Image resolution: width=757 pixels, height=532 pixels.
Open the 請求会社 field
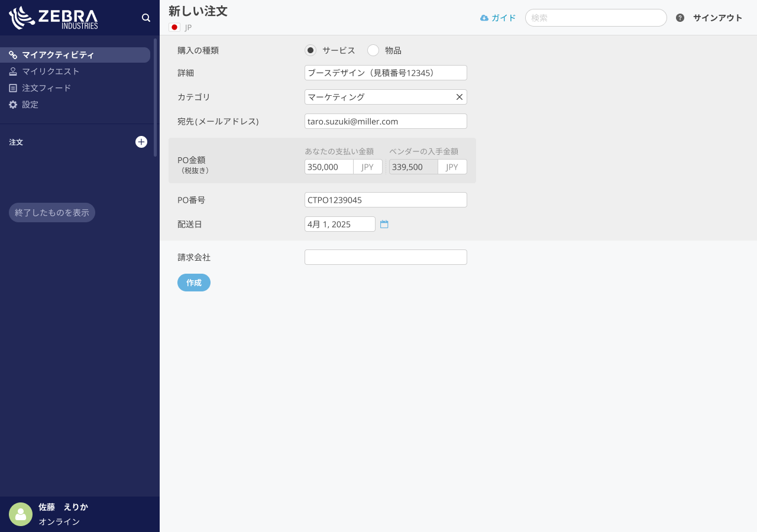tap(386, 257)
